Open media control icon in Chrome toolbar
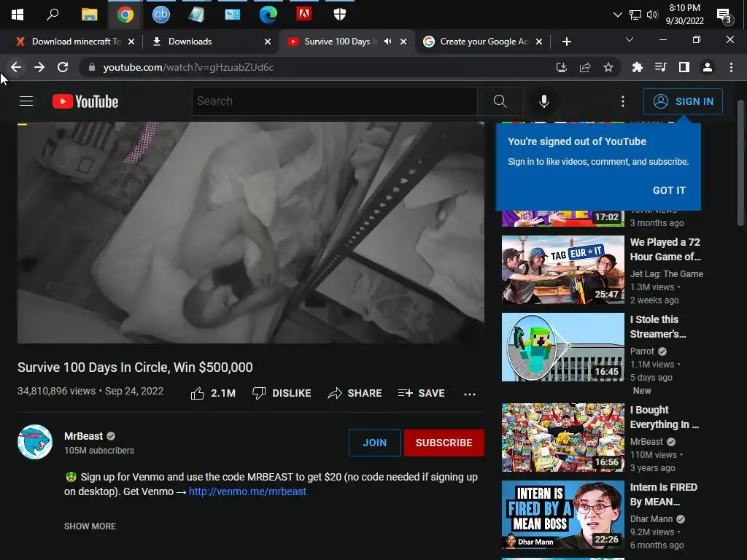747x560 pixels. tap(660, 67)
